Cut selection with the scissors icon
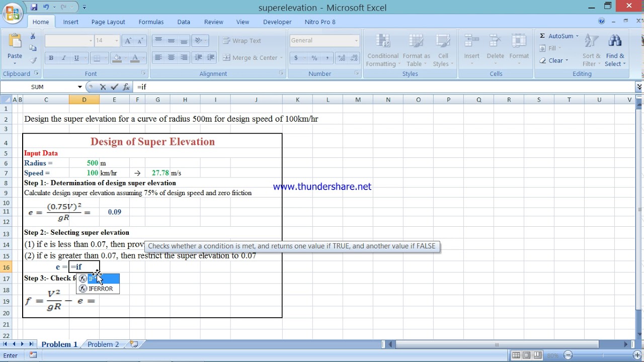Image resolution: width=644 pixels, height=362 pixels. [x=33, y=36]
